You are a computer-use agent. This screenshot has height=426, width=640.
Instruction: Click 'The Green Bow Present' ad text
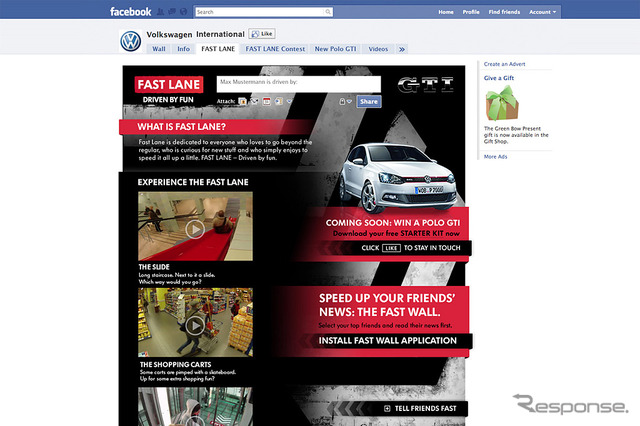[x=516, y=135]
